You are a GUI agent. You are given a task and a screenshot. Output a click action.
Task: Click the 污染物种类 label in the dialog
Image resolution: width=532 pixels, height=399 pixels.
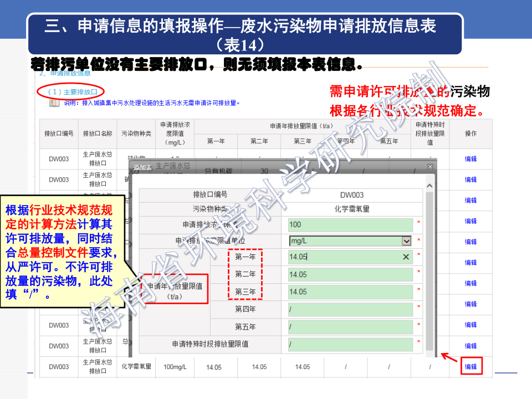210,209
